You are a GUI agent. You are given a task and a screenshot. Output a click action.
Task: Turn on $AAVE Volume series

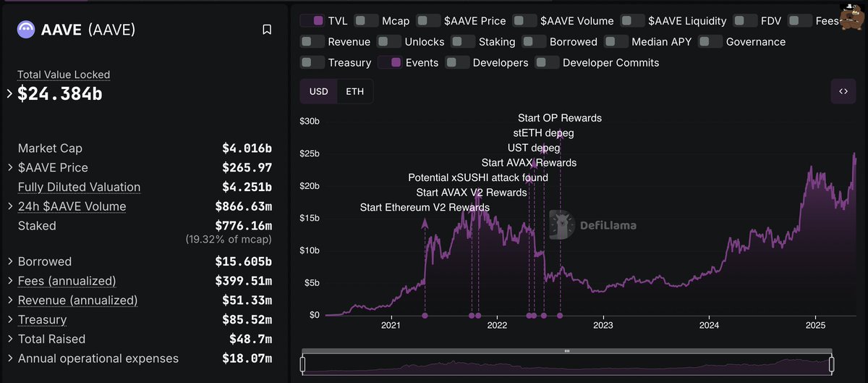tap(524, 21)
